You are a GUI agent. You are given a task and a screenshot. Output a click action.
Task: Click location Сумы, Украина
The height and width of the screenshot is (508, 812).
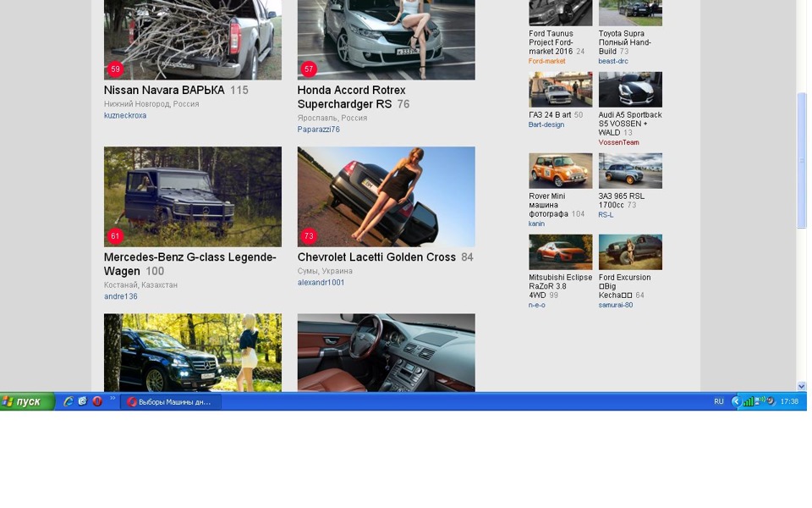325,271
